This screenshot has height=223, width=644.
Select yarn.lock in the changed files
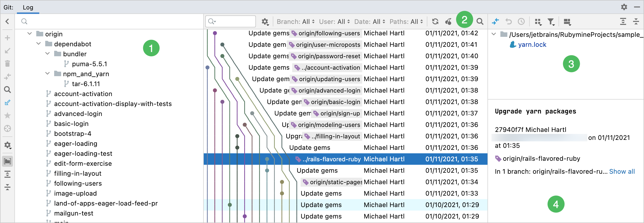pos(532,45)
